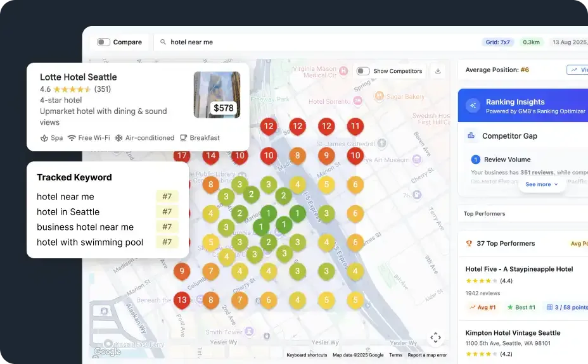Image resolution: width=588 pixels, height=364 pixels.
Task: Enable the Show Competitors switch
Action: pyautogui.click(x=363, y=71)
